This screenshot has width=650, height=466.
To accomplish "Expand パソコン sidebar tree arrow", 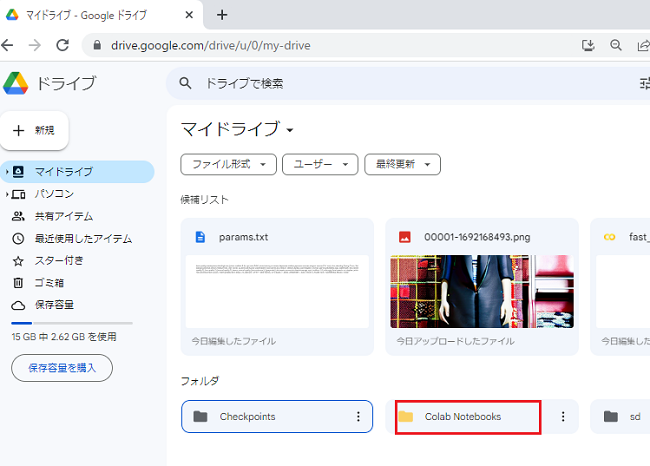I will [x=7, y=194].
